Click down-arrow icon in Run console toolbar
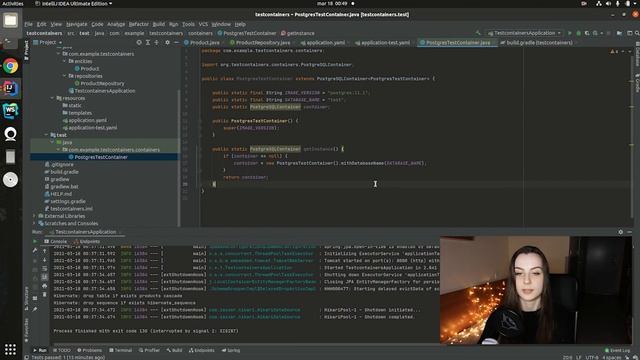Image resolution: width=640 pixels, height=360 pixels. (44, 260)
